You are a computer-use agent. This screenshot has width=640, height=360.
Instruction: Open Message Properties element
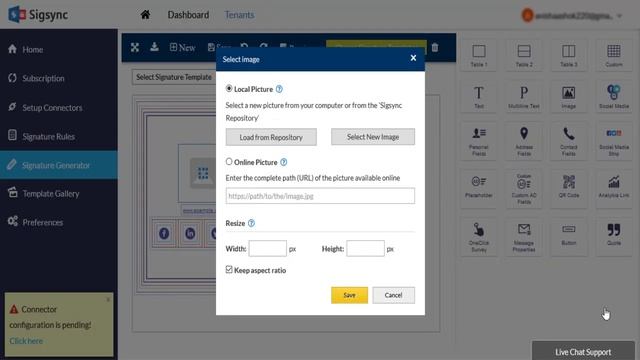pos(524,237)
